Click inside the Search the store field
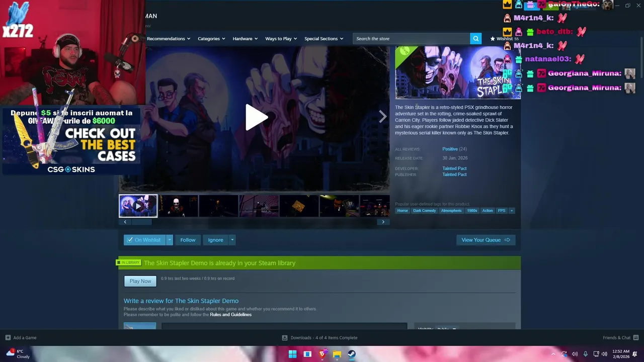Screen dimensions: 644x362 411,39
